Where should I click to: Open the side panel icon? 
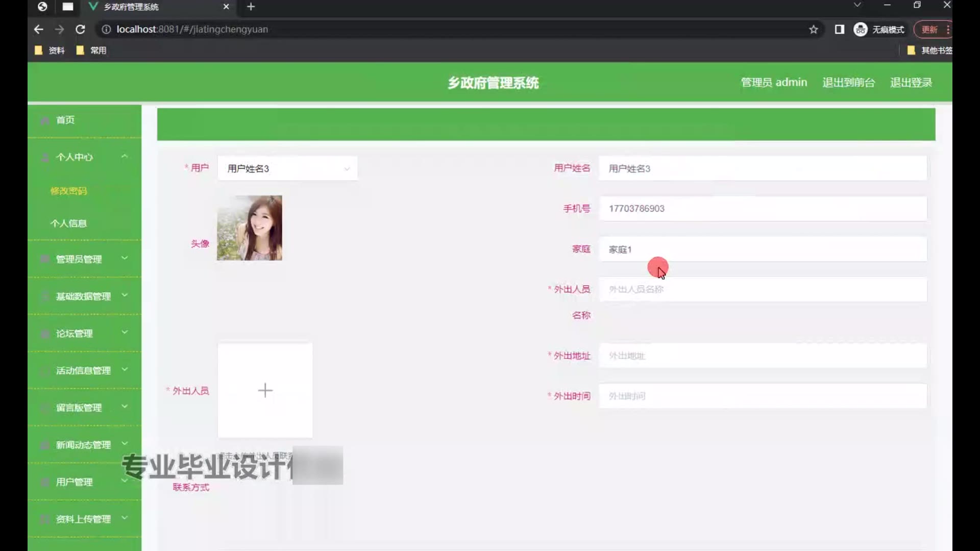click(839, 30)
